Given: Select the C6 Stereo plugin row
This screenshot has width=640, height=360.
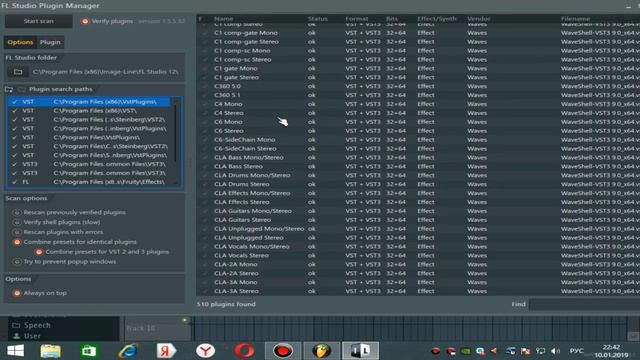Looking at the screenshot, I should pos(418,131).
